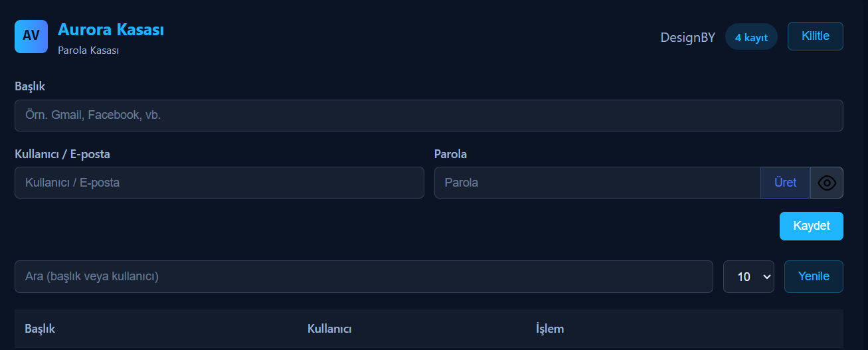Click the AV logo icon
Image resolution: width=868 pixels, height=350 pixels.
click(31, 36)
